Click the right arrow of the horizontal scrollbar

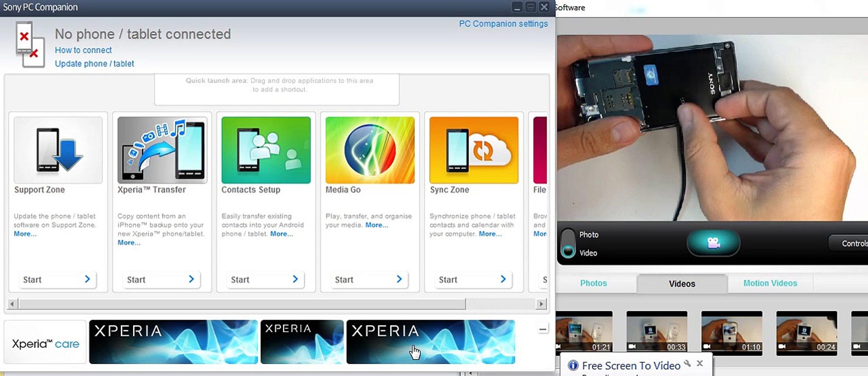click(541, 304)
